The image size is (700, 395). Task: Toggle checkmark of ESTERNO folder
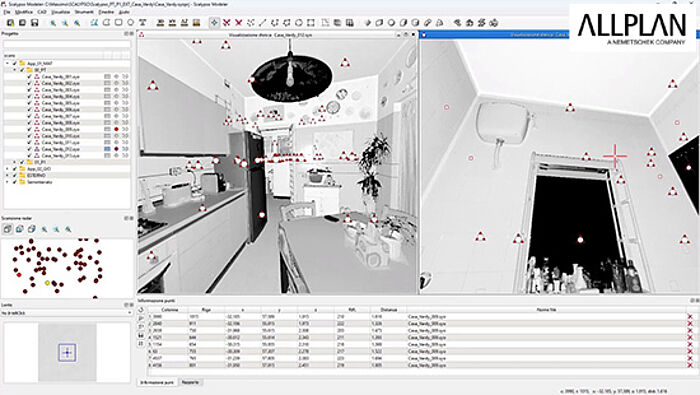click(15, 175)
